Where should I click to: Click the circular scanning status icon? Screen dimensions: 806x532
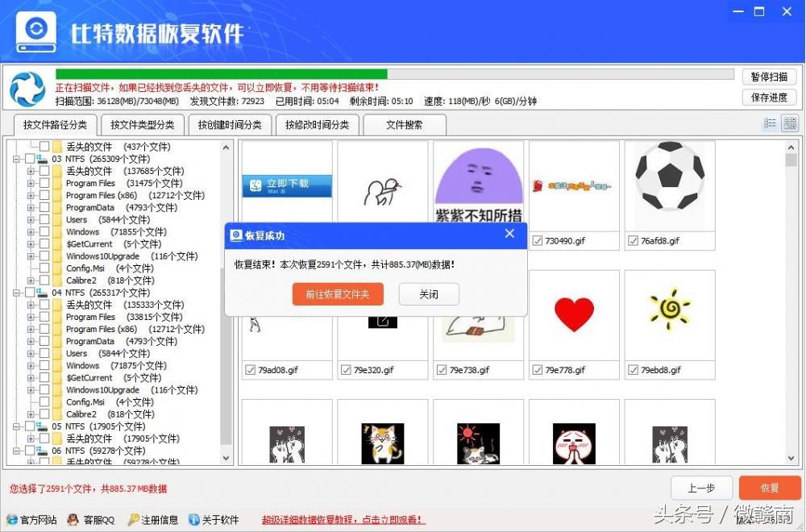pos(27,88)
